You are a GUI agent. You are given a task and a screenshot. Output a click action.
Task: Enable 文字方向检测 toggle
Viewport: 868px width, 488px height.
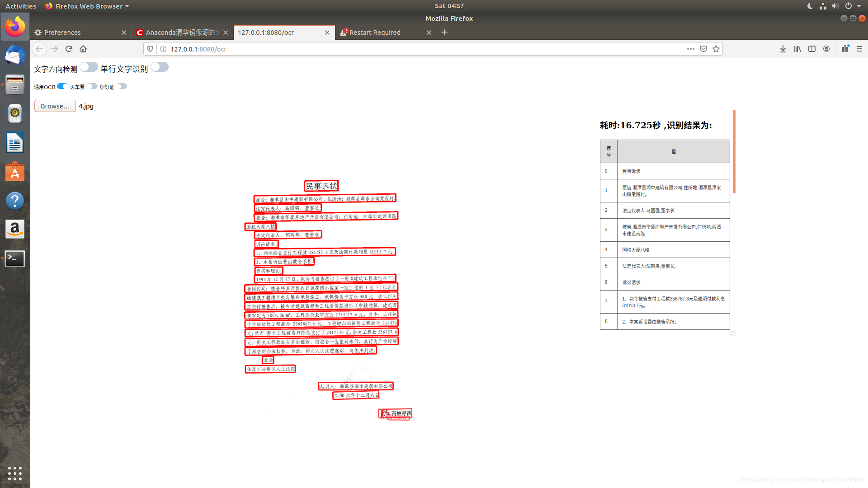89,67
